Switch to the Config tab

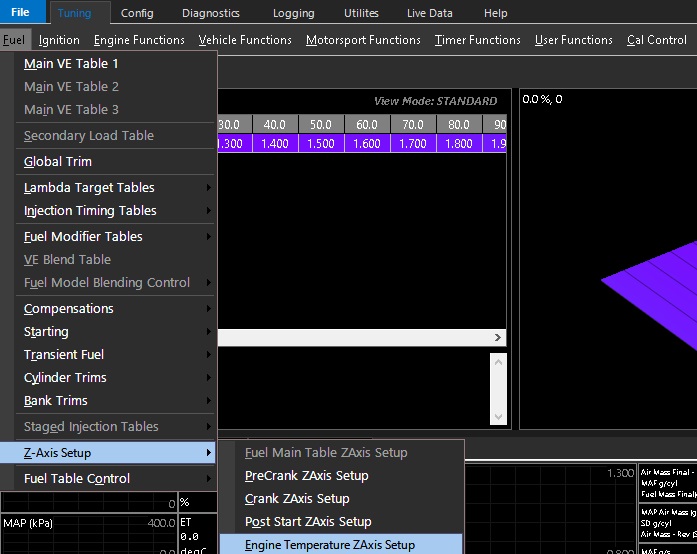point(137,13)
